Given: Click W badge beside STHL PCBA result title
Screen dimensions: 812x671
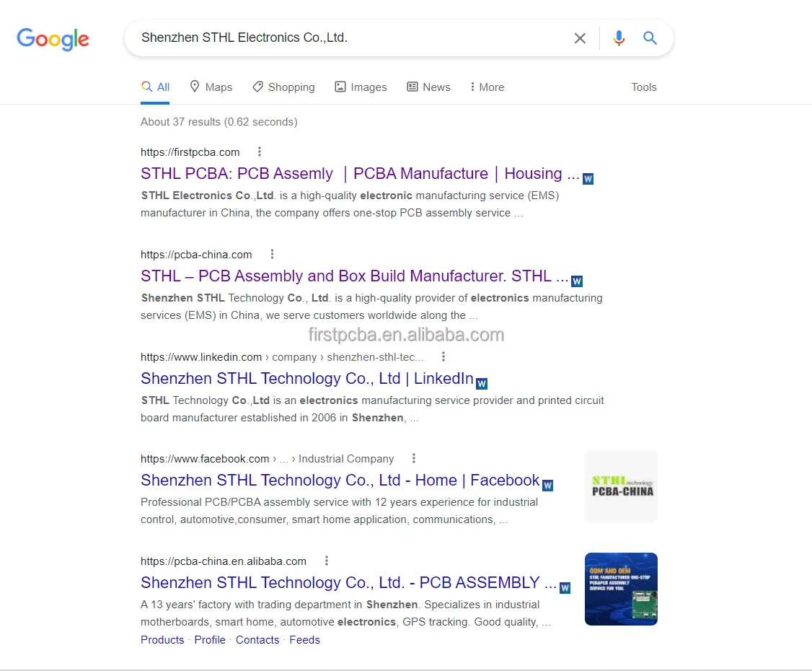Looking at the screenshot, I should point(588,179).
